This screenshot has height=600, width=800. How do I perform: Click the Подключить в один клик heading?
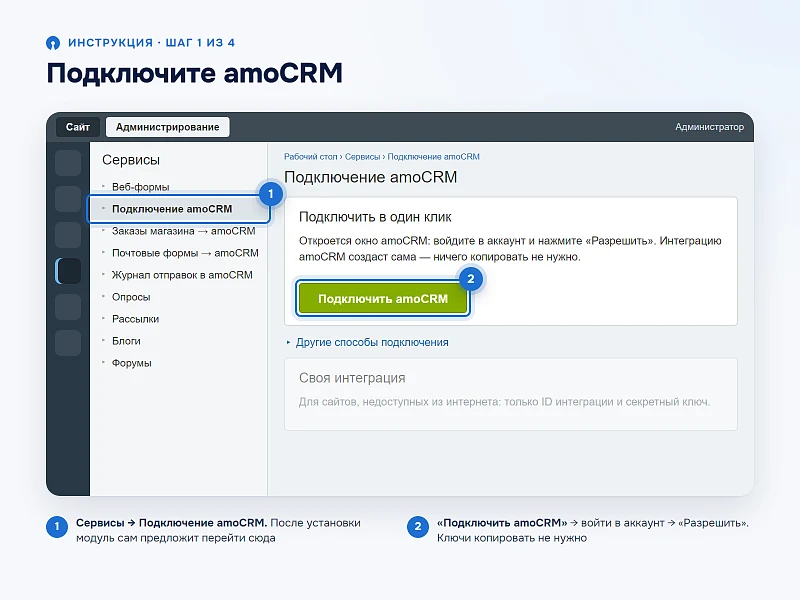(375, 217)
